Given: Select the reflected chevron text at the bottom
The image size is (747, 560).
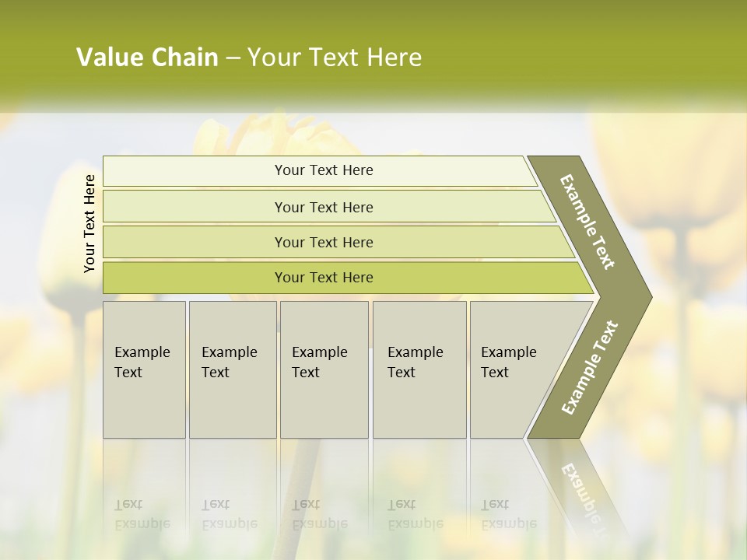Looking at the screenshot, I should click(584, 492).
